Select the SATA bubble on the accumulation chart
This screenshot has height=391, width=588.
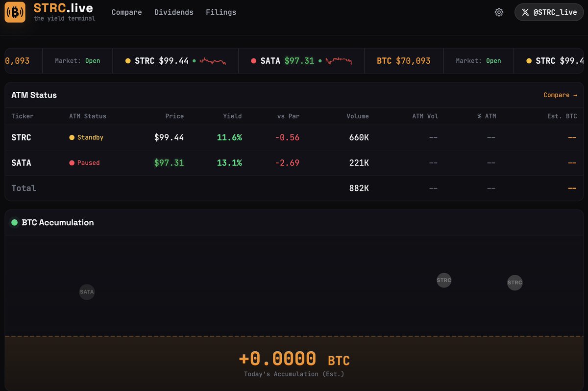(87, 291)
